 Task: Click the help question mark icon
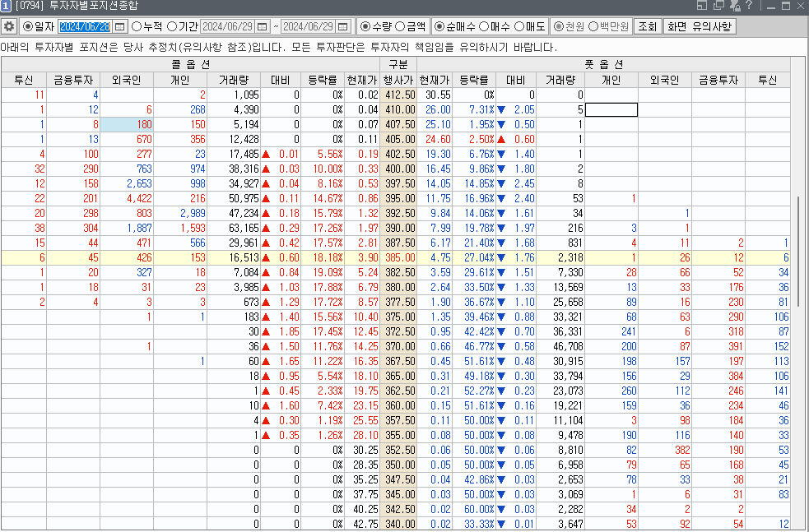[x=748, y=7]
